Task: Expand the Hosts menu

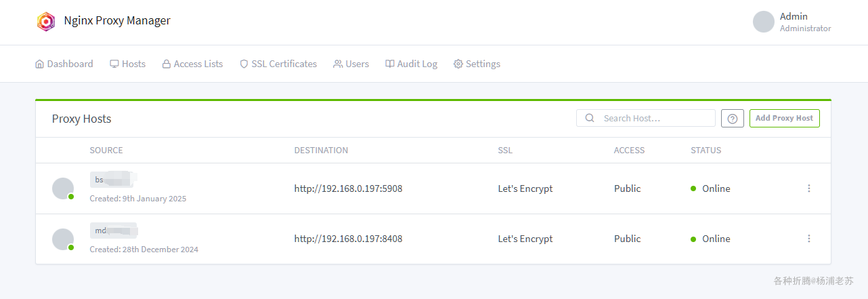Action: [x=127, y=64]
